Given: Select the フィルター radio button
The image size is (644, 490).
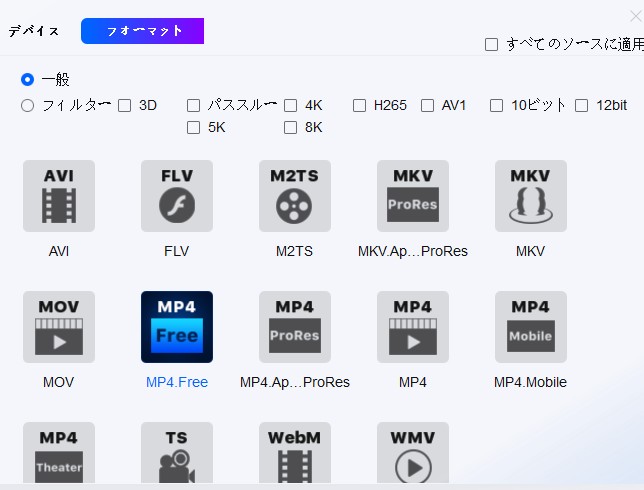Looking at the screenshot, I should [x=28, y=106].
